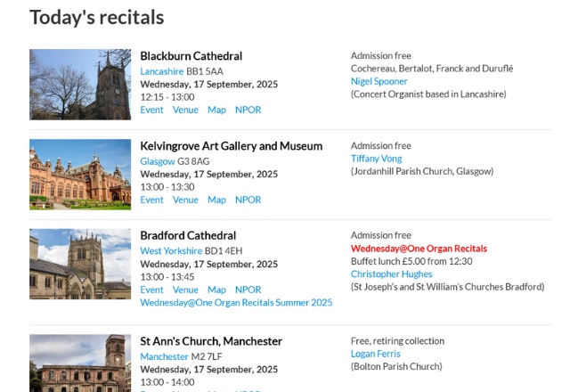Open the Lancashire county link

click(161, 71)
